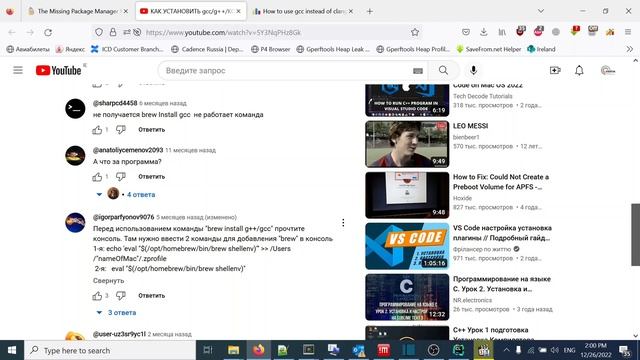Collapse comment with Свернуть
640x360 pixels.
[108, 281]
